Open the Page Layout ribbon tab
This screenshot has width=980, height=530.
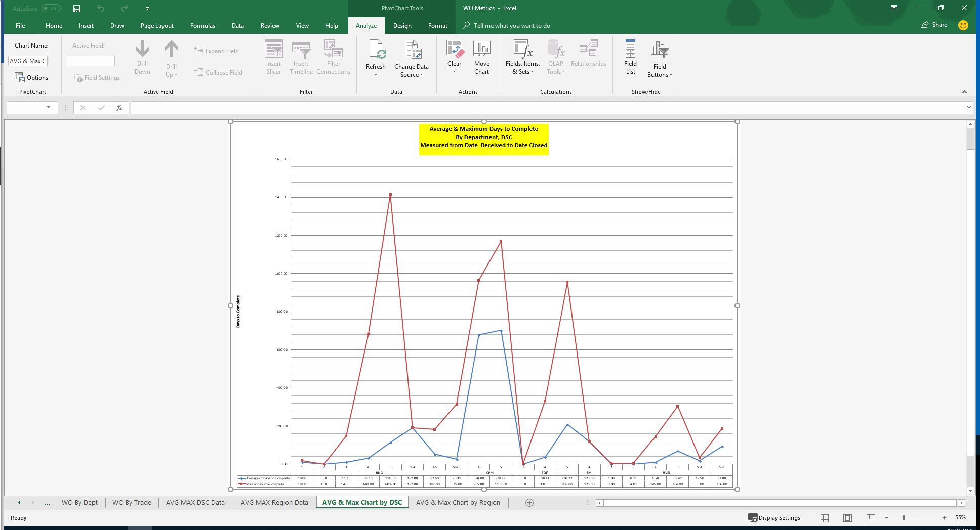click(157, 25)
